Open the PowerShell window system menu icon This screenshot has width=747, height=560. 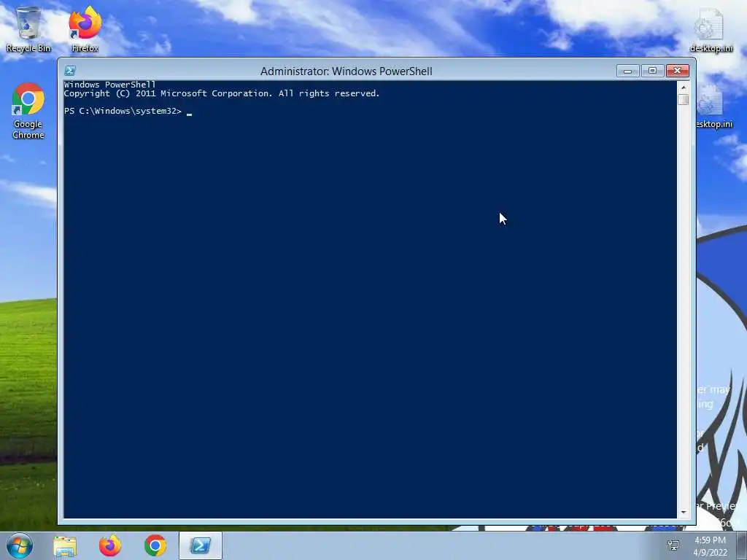click(x=70, y=71)
